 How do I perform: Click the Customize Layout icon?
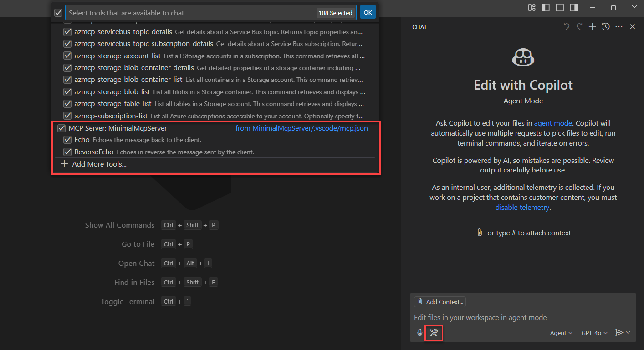click(532, 8)
